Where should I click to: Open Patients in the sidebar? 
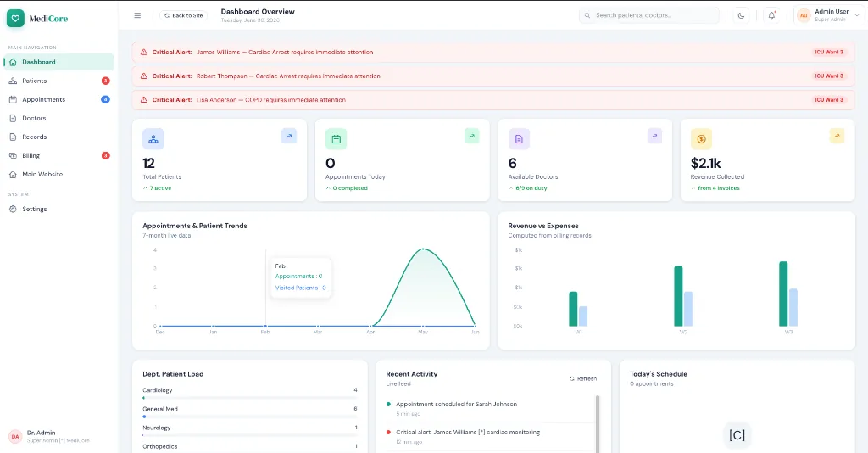58,81
